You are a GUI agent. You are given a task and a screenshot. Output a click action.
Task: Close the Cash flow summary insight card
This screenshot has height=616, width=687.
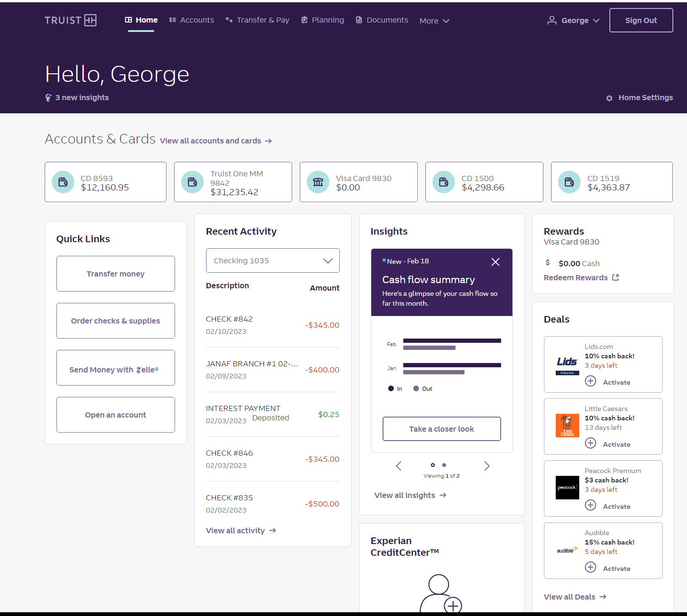(495, 262)
